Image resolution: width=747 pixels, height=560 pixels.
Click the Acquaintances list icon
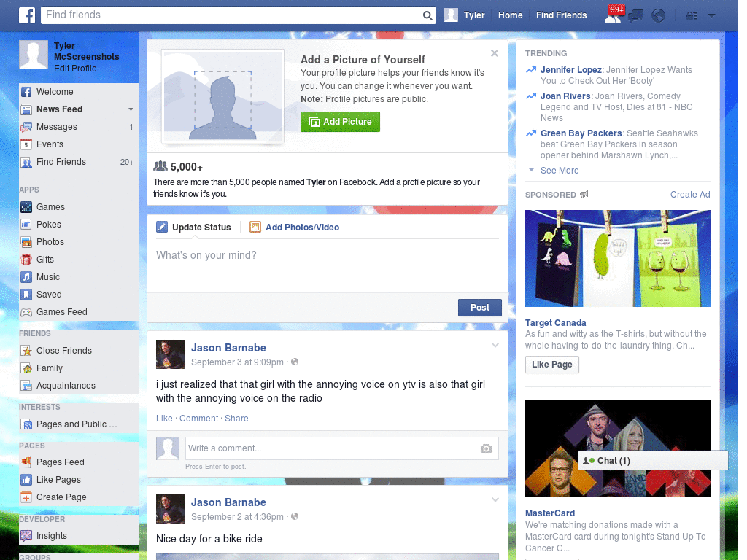[26, 386]
